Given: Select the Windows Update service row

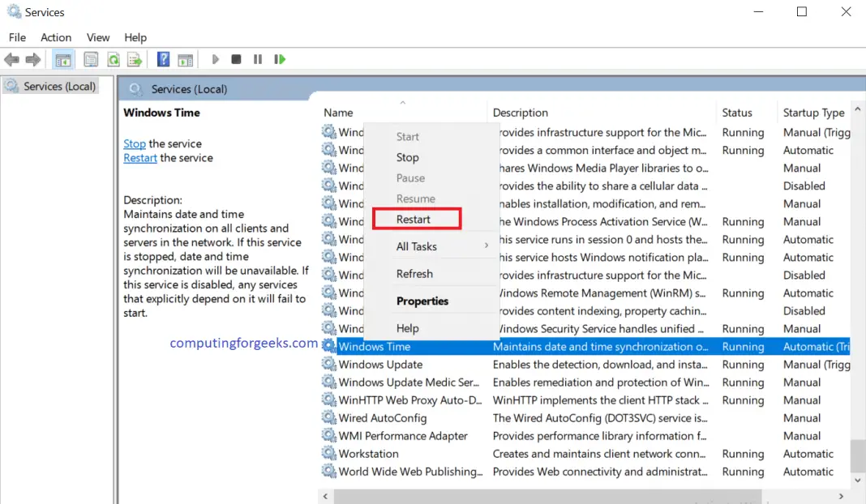Looking at the screenshot, I should 379,364.
